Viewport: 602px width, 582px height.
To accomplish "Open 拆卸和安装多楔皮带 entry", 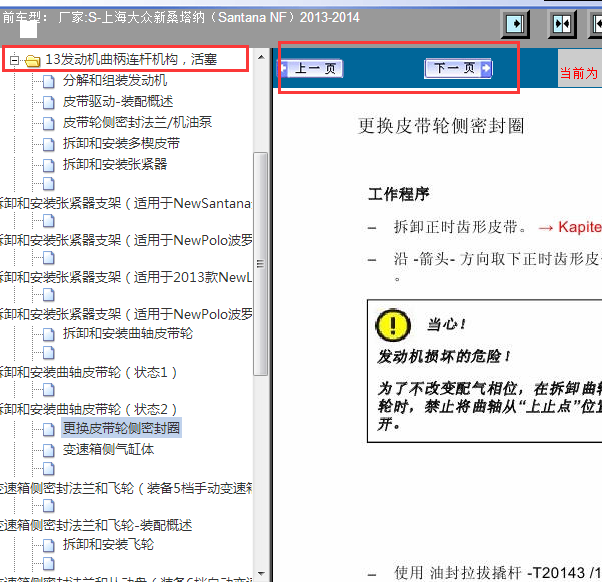I will 121,143.
